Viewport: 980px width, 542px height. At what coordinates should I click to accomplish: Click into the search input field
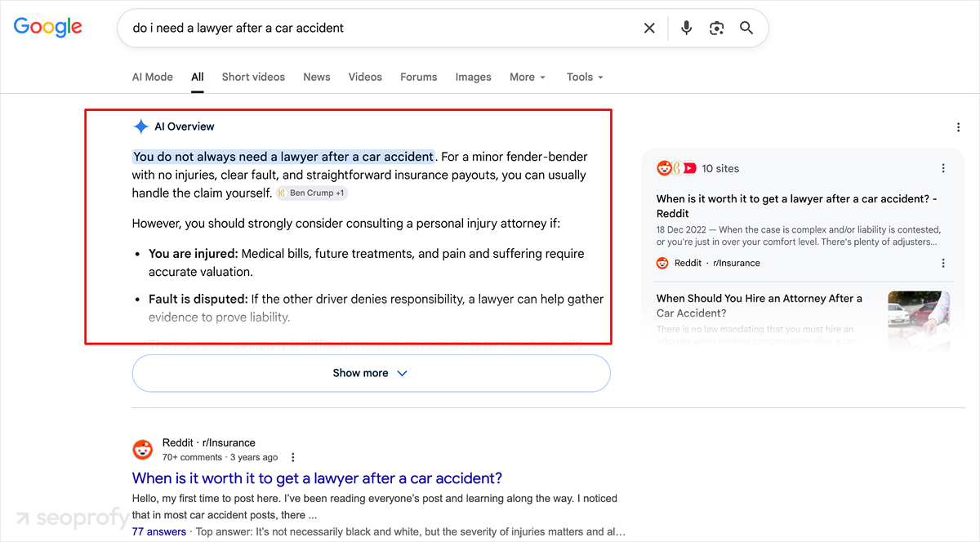pos(384,28)
